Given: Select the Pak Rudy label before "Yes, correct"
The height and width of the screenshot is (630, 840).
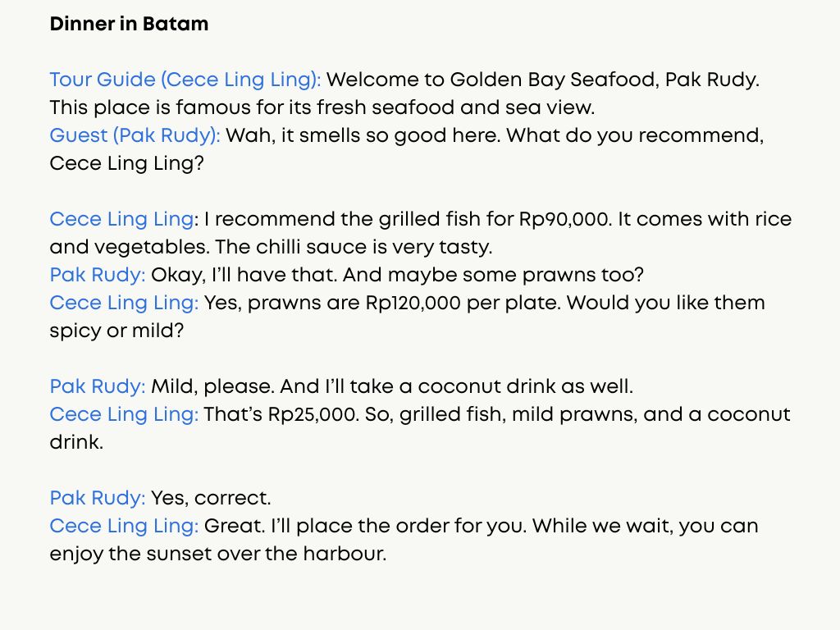Looking at the screenshot, I should point(97,498).
